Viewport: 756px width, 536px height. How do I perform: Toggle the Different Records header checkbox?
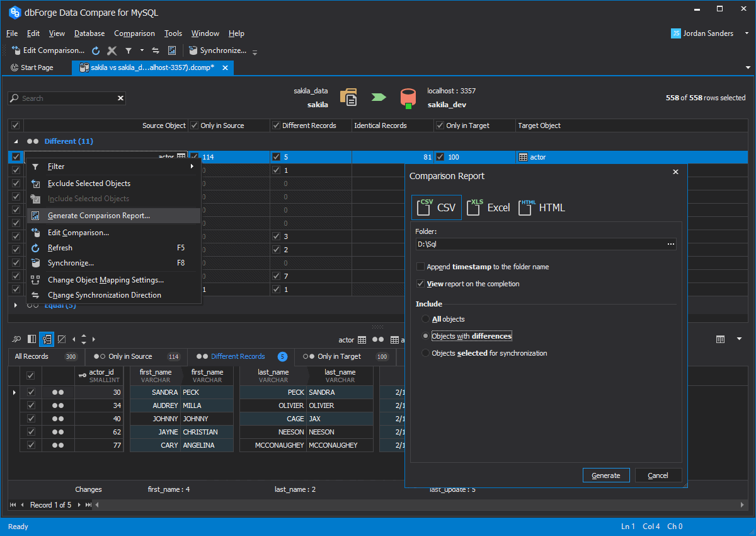coord(276,125)
